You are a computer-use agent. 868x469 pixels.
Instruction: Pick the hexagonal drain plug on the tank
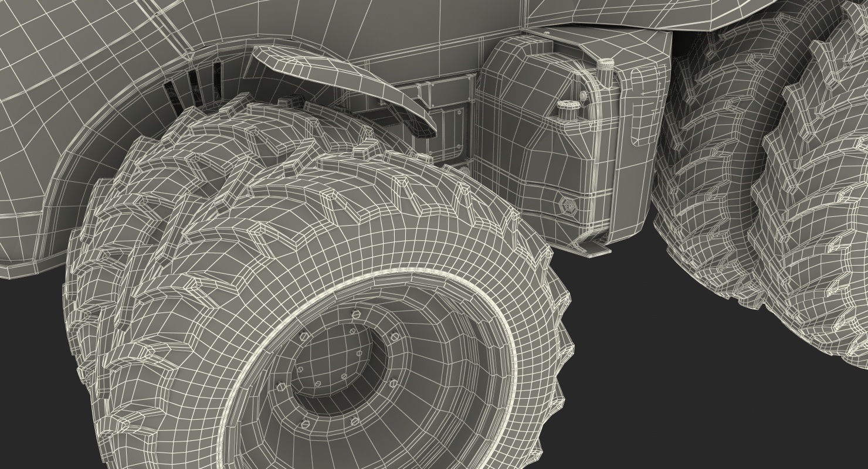pyautogui.click(x=568, y=205)
